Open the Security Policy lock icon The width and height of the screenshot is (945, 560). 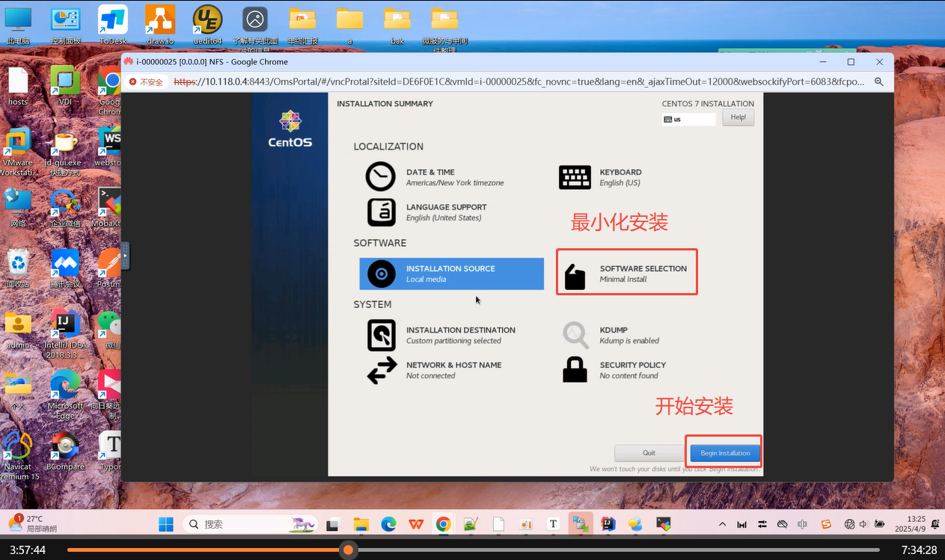(575, 370)
